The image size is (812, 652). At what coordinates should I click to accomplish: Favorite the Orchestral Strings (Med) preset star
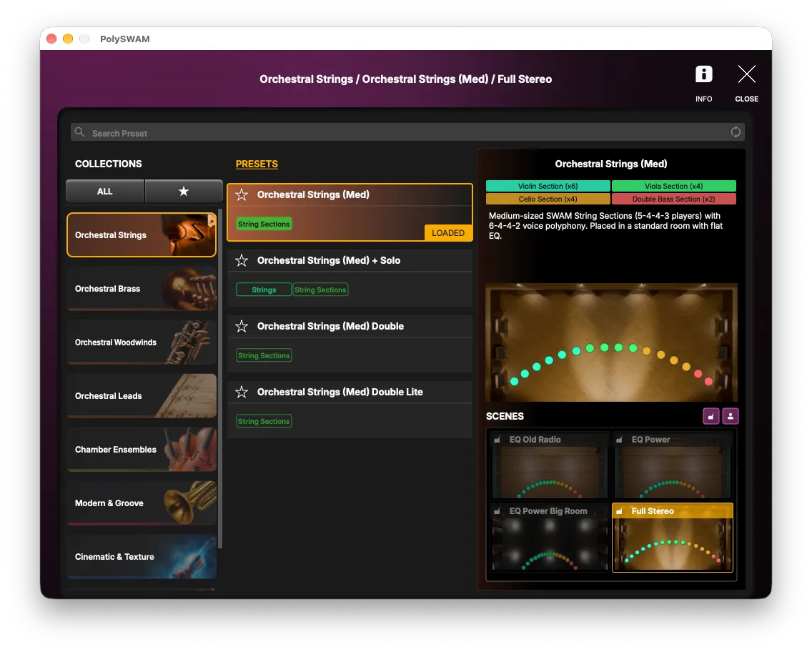pyautogui.click(x=242, y=194)
